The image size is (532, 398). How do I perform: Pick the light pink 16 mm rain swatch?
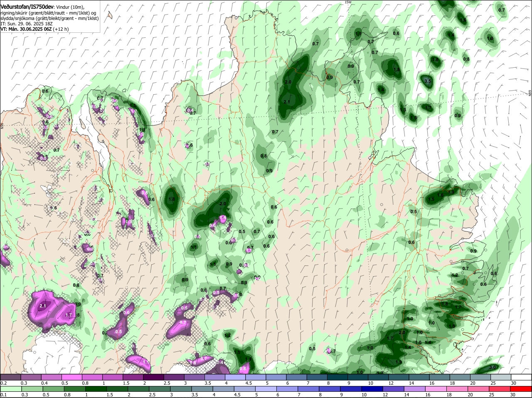coord(436,389)
